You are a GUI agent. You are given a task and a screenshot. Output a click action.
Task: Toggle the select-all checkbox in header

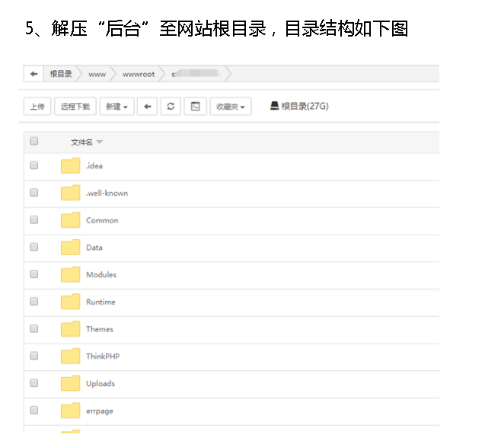pos(34,141)
